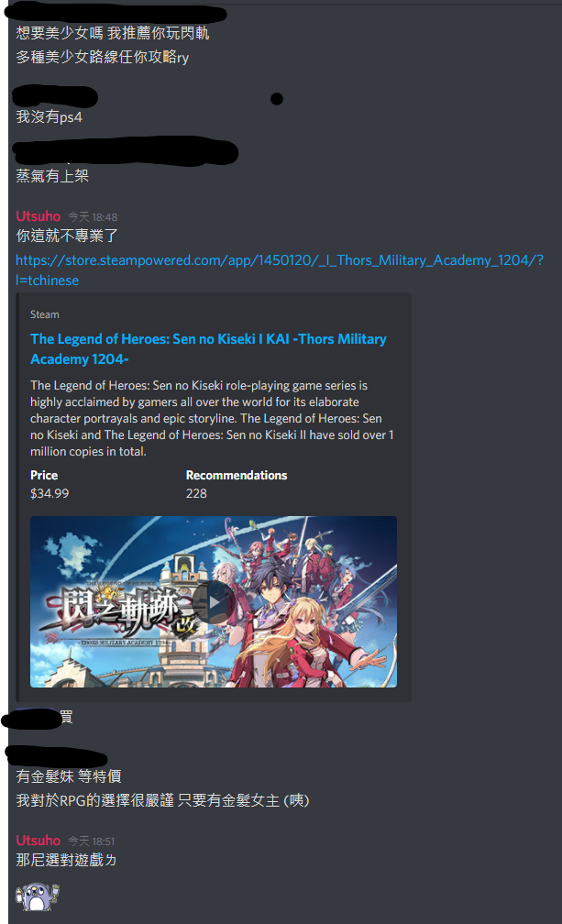Play the Steam embed video preview
This screenshot has height=924, width=562.
coord(214,602)
